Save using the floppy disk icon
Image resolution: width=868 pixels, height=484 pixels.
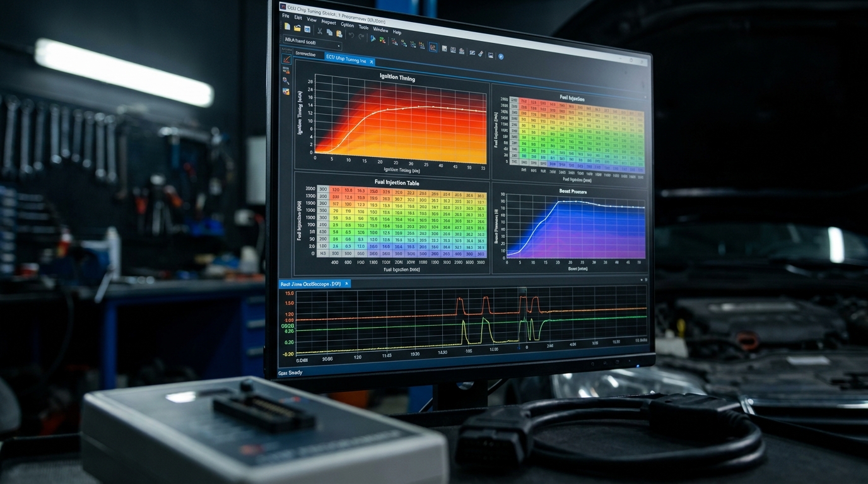307,29
